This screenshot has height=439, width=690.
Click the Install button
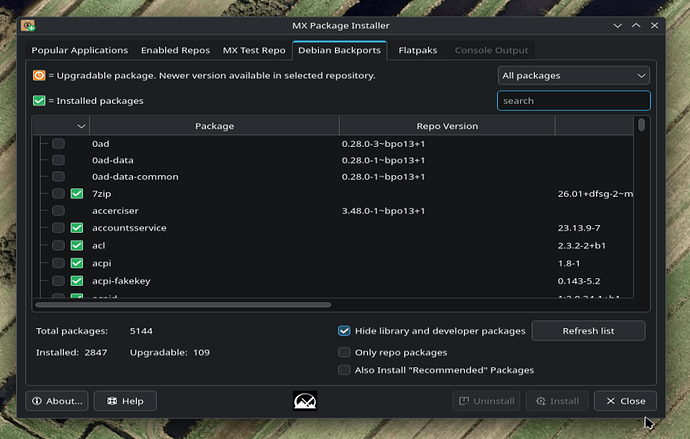[x=557, y=401]
